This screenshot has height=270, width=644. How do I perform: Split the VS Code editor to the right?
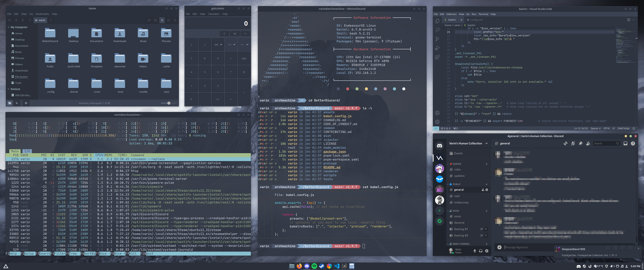point(628,20)
